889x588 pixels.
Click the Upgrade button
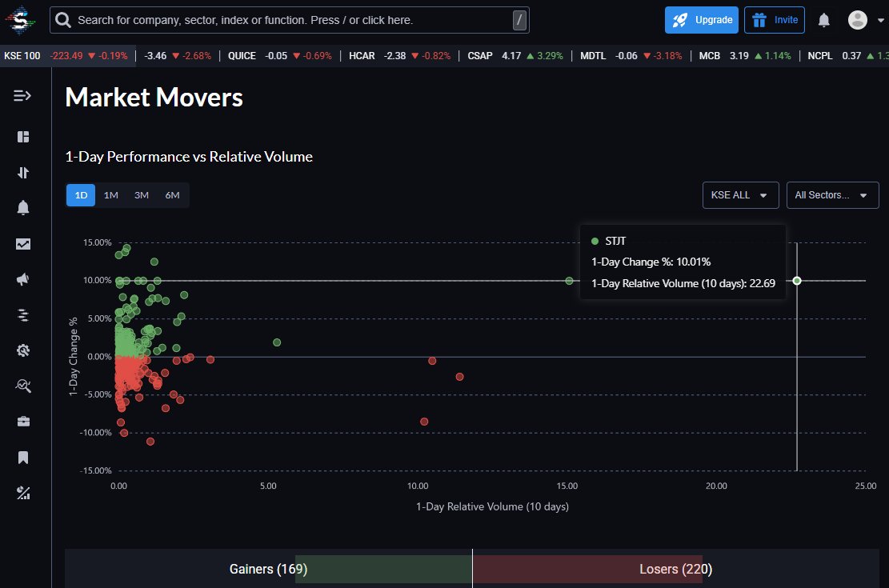click(x=701, y=21)
